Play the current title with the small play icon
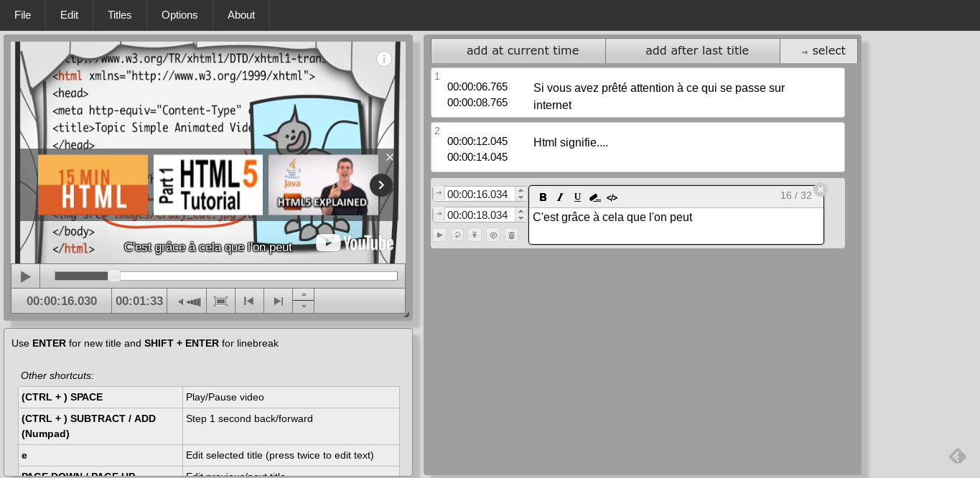This screenshot has height=478, width=980. click(x=439, y=235)
